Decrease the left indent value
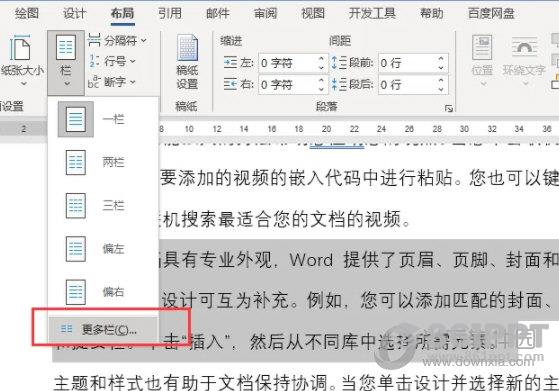Image resolution: width=559 pixels, height=391 pixels. coord(321,68)
